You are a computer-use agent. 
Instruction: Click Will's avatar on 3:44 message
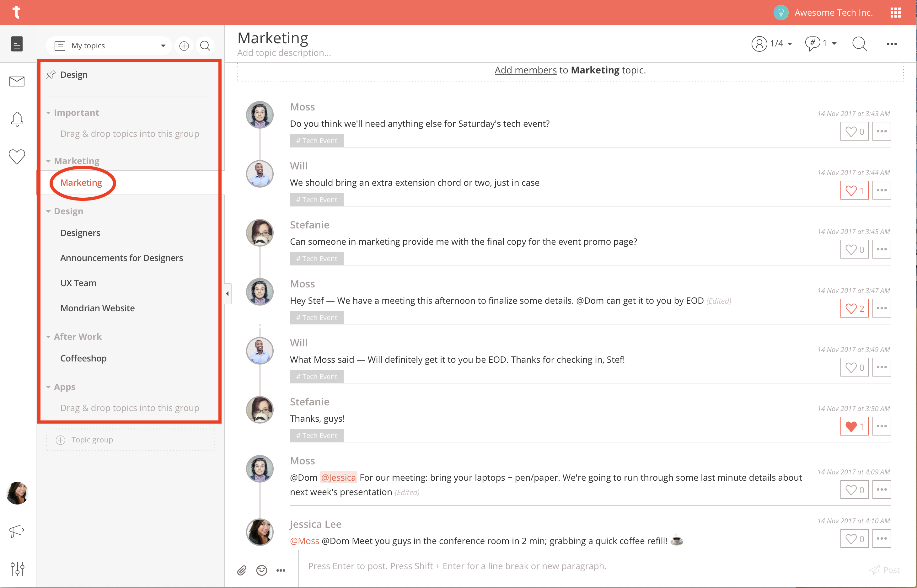(x=260, y=174)
